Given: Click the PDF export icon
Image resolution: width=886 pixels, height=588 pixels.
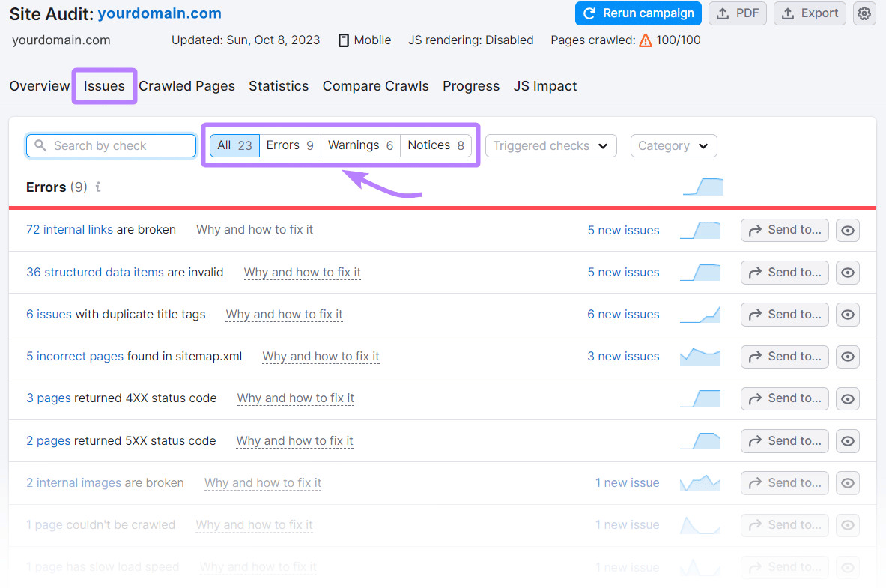Looking at the screenshot, I should [738, 13].
